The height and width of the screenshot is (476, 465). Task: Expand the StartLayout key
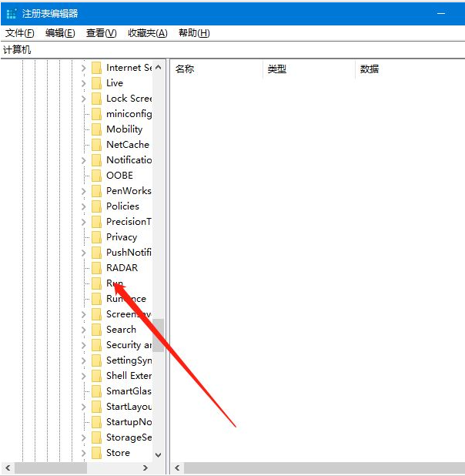click(x=84, y=407)
